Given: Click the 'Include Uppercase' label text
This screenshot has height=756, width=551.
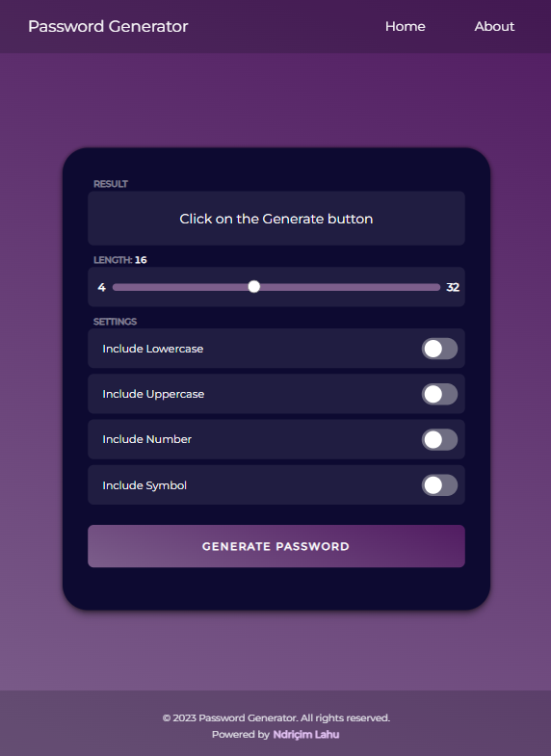Looking at the screenshot, I should [153, 395].
